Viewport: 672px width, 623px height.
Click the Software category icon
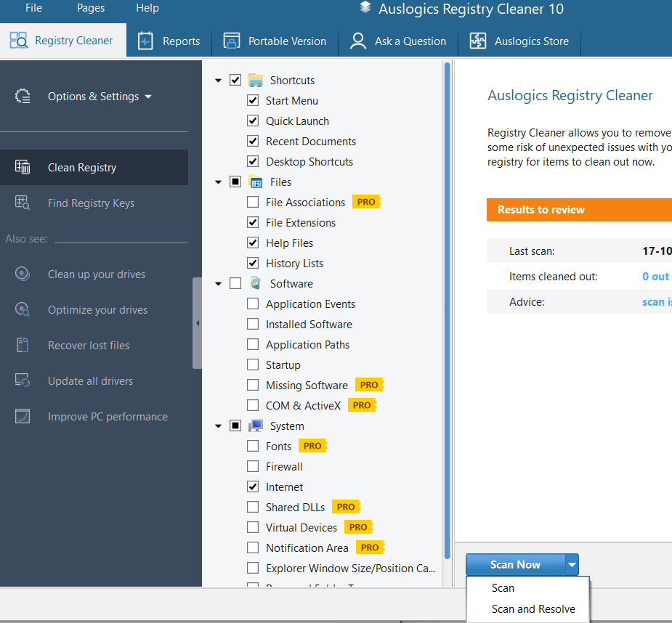[x=256, y=283]
